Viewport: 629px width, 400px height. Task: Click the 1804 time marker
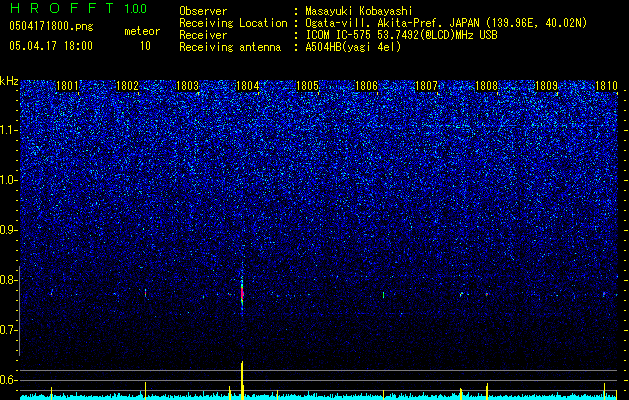tap(248, 86)
